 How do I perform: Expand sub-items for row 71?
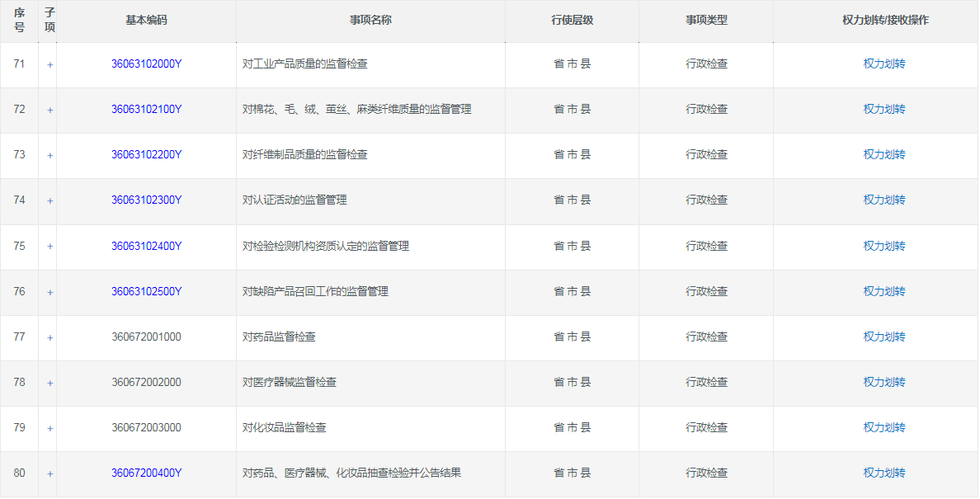click(x=49, y=64)
